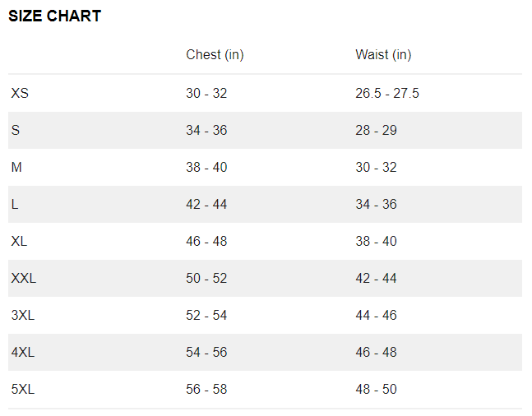Click the SIZE CHART heading
The width and height of the screenshot is (532, 416).
click(x=54, y=16)
